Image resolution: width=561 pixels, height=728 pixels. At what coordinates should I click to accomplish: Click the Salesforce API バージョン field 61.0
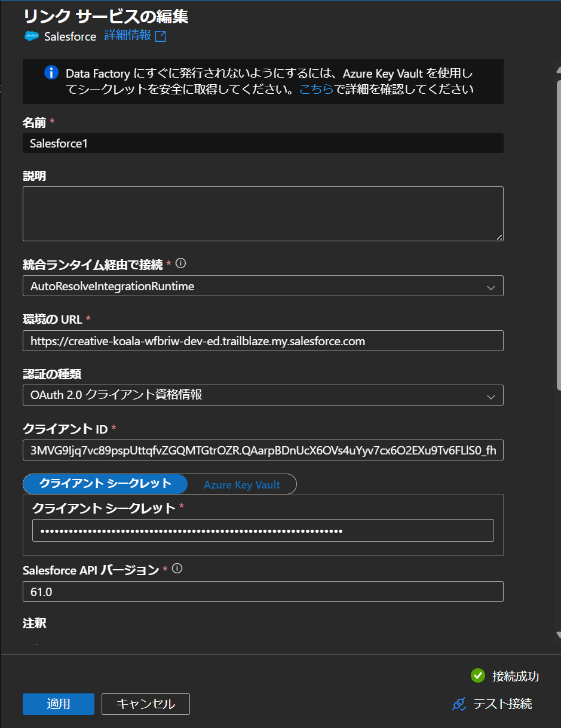tap(263, 592)
